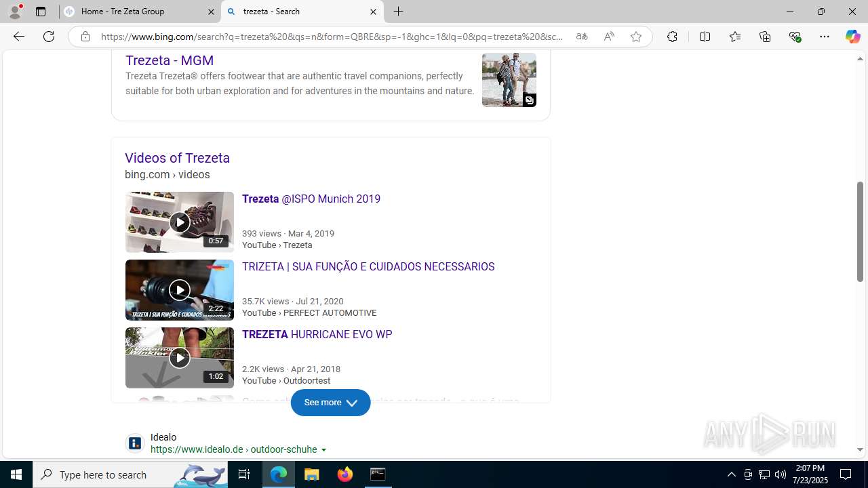Screen dimensions: 868x488
Task: Open Microsoft Edge taskbar icon
Action: pyautogui.click(x=279, y=474)
